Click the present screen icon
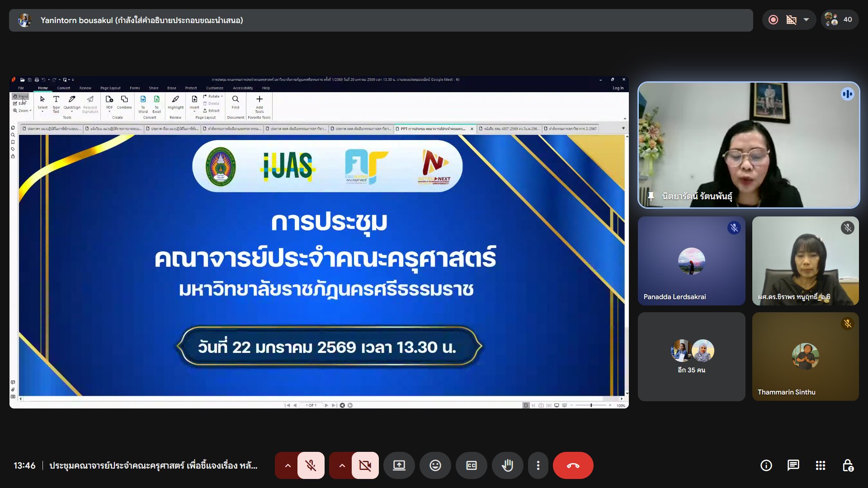Viewport: 868px width, 488px height. click(399, 465)
